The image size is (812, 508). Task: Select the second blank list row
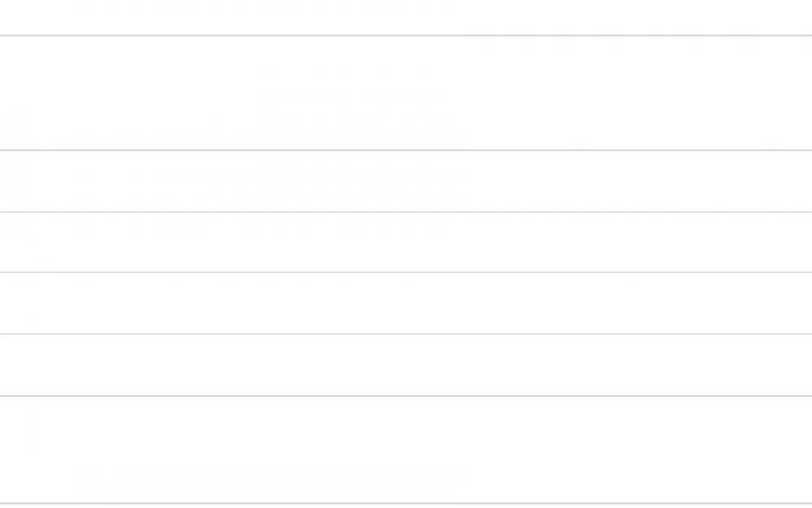pyautogui.click(x=406, y=181)
